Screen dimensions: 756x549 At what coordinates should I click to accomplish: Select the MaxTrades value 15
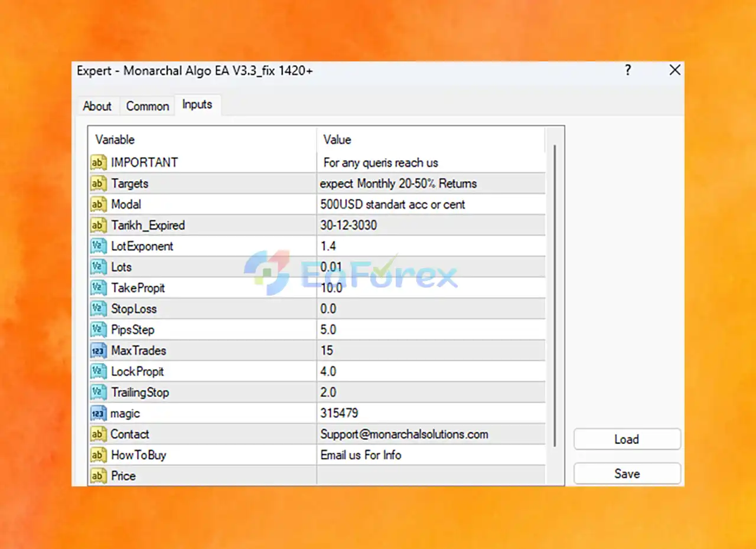pos(327,351)
